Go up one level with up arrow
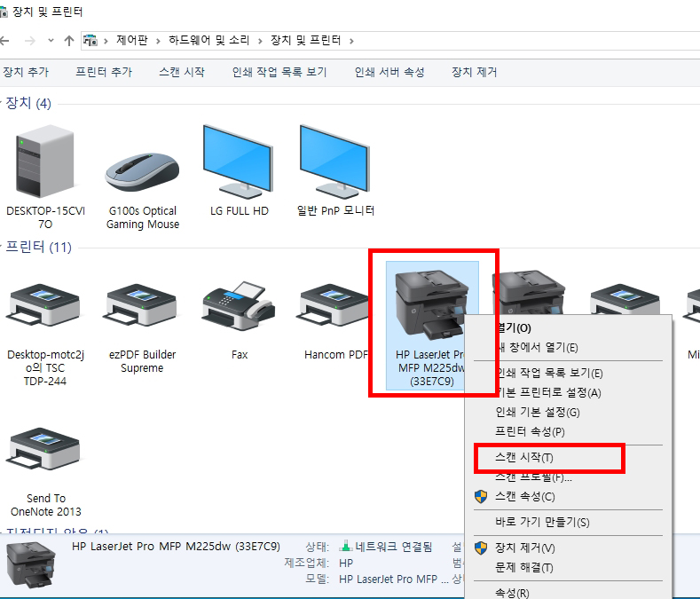This screenshot has width=700, height=599. (x=68, y=41)
